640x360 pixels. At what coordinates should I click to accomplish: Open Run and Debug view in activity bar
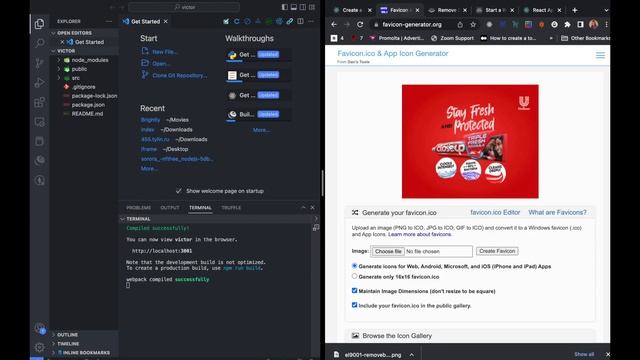click(x=40, y=82)
